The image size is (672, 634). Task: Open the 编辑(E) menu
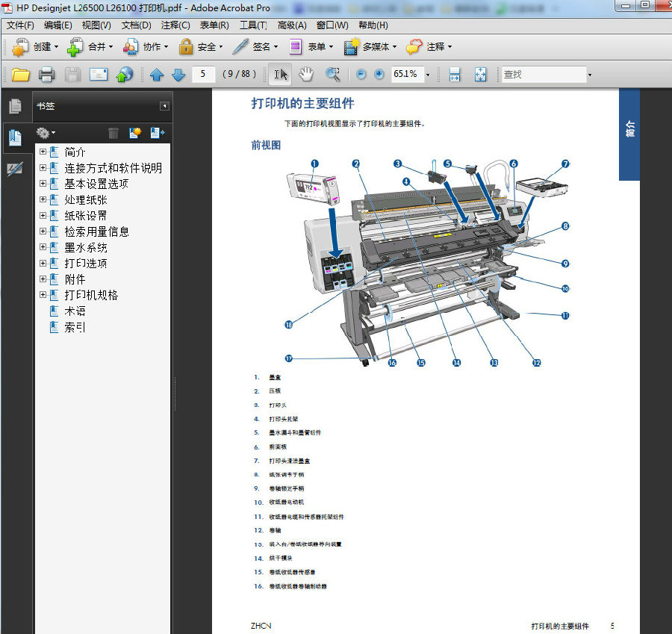(x=57, y=25)
